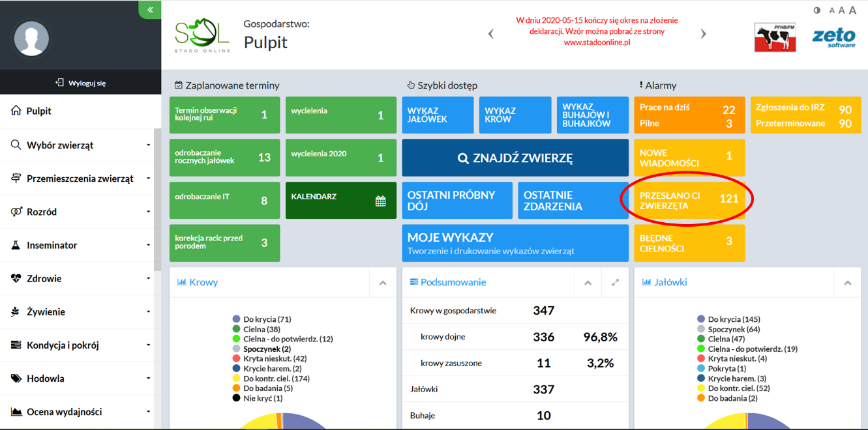Click the gender icon beside Rozród
868x430 pixels.
[16, 212]
